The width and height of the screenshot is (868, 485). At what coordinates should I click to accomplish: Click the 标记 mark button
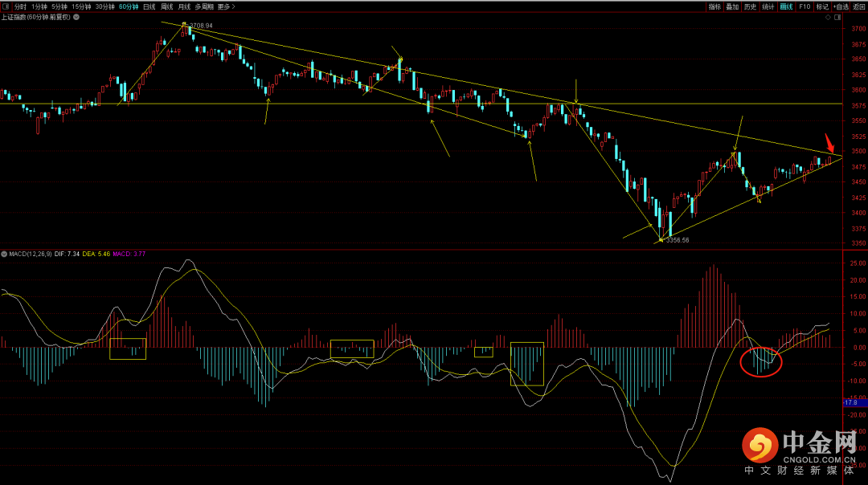point(822,6)
